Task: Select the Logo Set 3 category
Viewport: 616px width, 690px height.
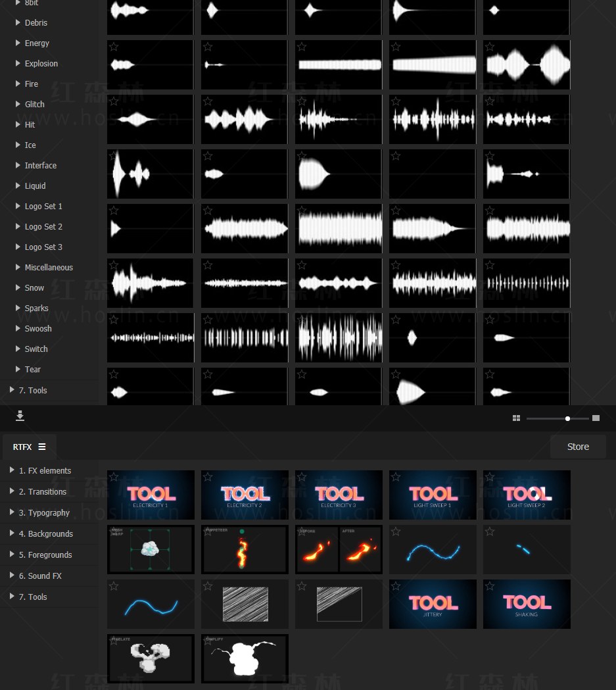Action: click(x=43, y=247)
